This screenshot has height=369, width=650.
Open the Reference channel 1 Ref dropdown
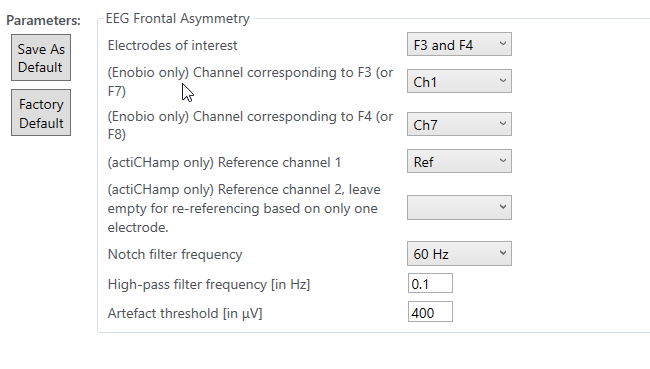[459, 161]
